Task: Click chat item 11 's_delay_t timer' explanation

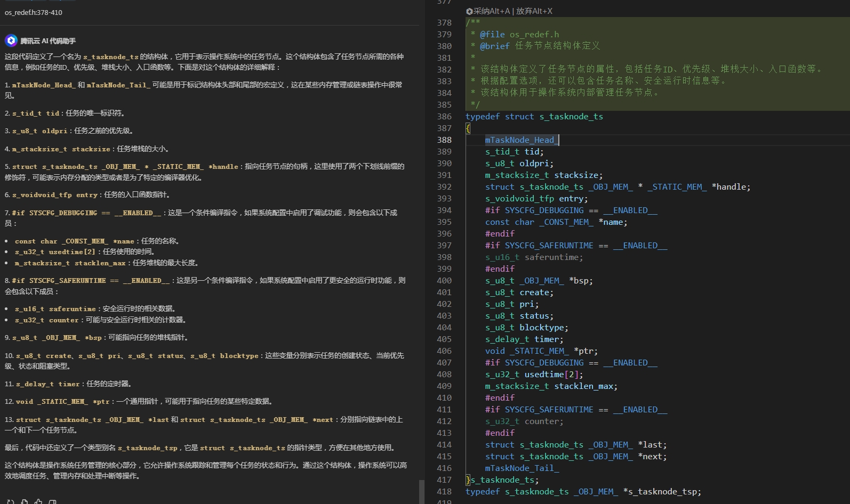Action: click(68, 384)
